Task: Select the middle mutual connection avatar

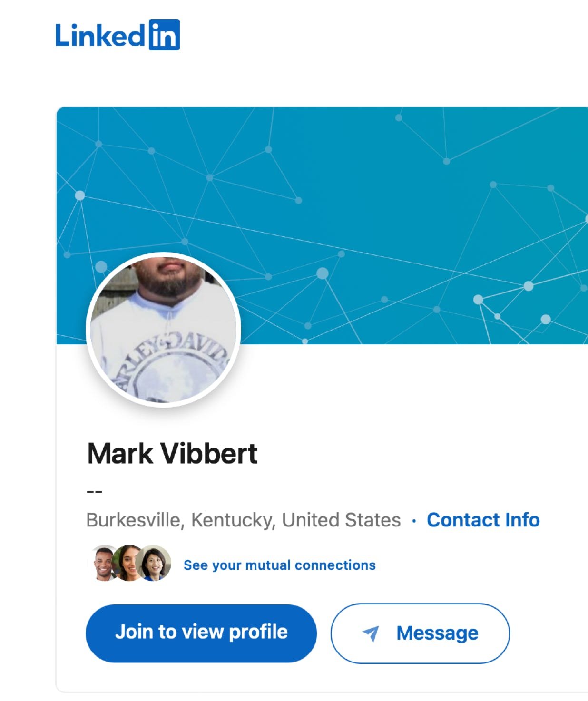Action: coord(127,564)
